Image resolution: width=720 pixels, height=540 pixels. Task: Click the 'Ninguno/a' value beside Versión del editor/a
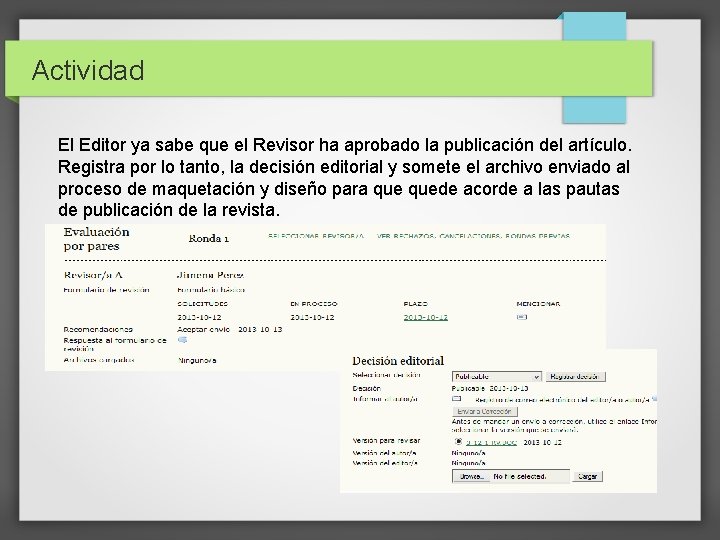click(469, 463)
